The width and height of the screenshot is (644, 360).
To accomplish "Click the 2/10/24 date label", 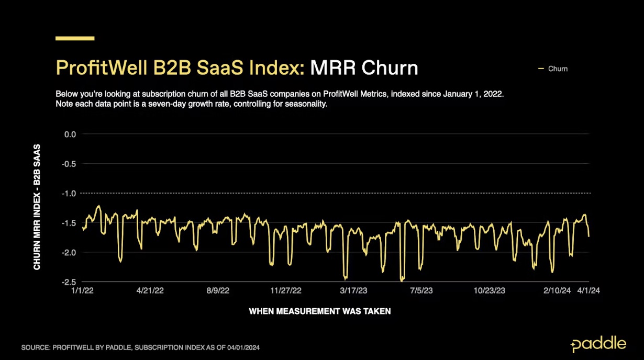I will click(557, 291).
